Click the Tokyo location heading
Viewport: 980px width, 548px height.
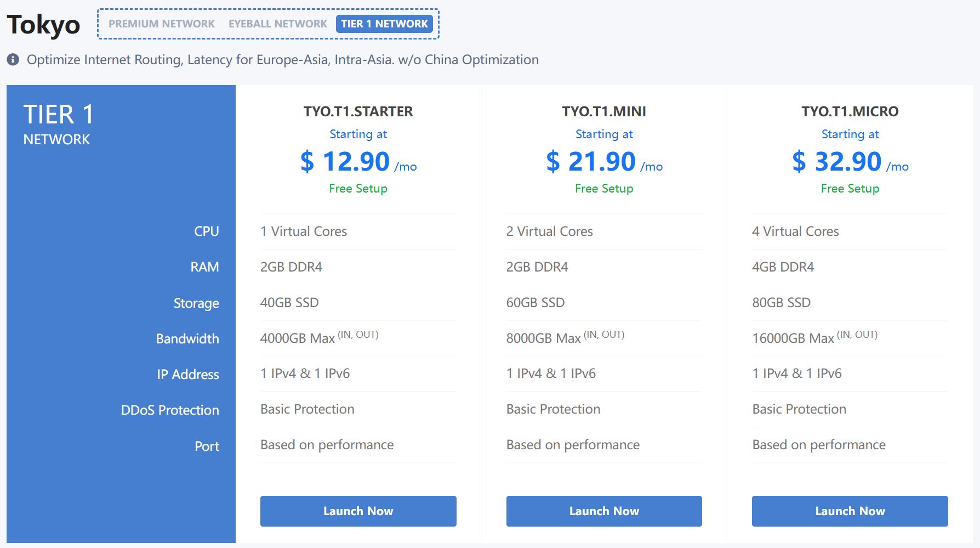click(43, 25)
